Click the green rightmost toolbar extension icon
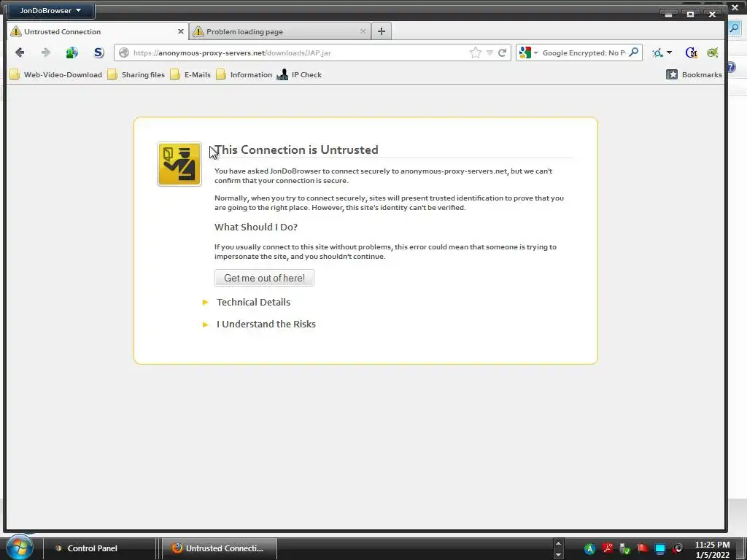The image size is (747, 560). click(x=713, y=52)
